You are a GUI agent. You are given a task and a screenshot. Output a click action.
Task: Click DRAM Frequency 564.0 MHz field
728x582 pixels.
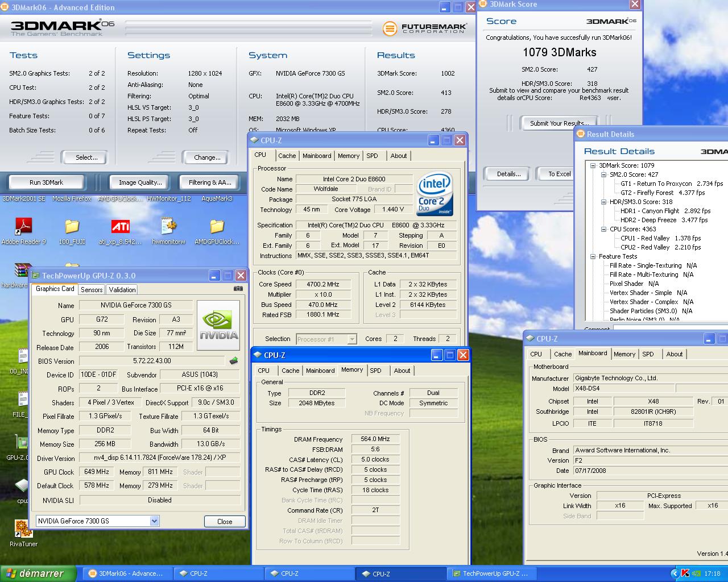[375, 439]
